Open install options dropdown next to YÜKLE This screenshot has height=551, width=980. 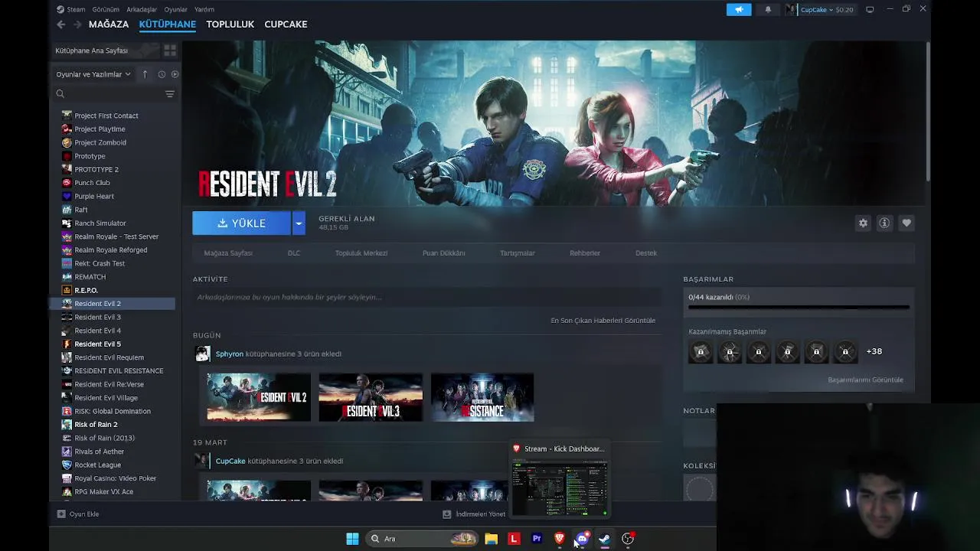299,223
